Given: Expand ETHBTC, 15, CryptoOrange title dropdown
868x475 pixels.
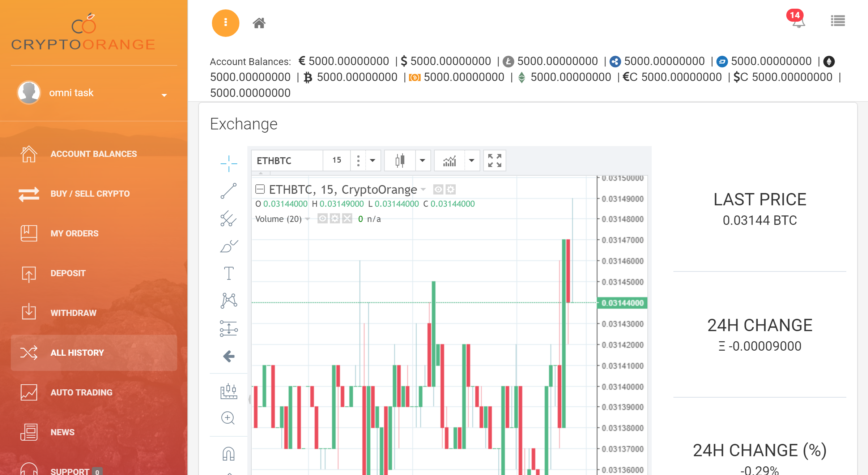Looking at the screenshot, I should click(x=423, y=189).
